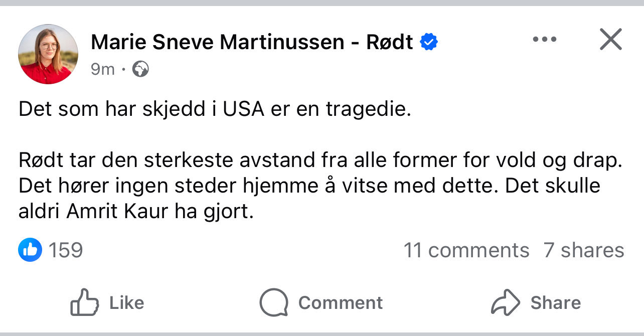Click the blue thumbs-up reaction icon
The width and height of the screenshot is (644, 336).
click(30, 250)
